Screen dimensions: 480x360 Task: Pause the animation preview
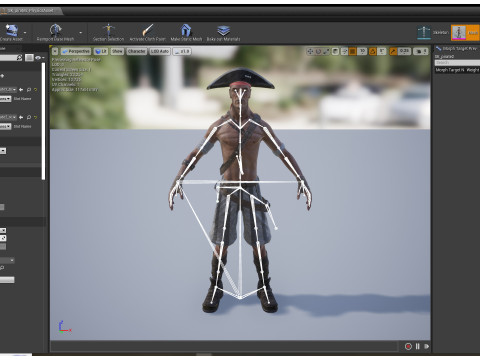[417, 346]
